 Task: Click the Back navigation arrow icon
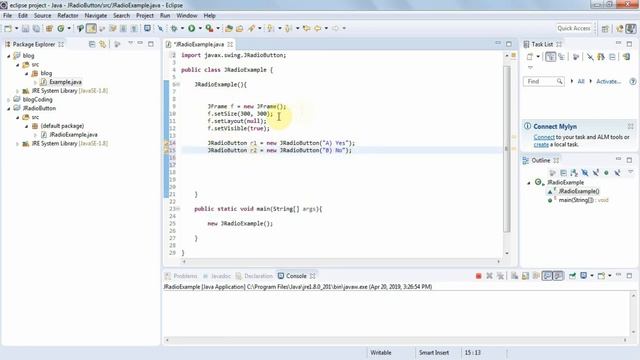[x=318, y=28]
